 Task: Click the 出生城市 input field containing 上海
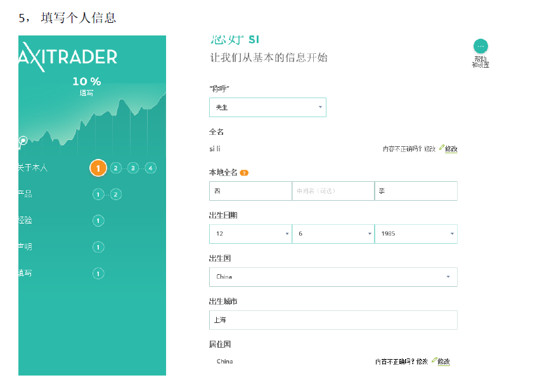333,320
